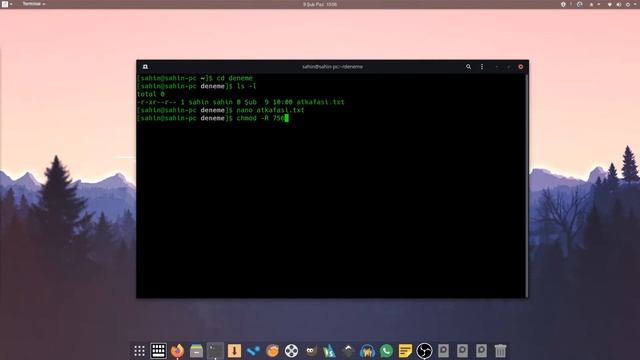Screen dimensions: 640x360
Task: Click the shield tray icon in top bar
Action: (x=563, y=4)
